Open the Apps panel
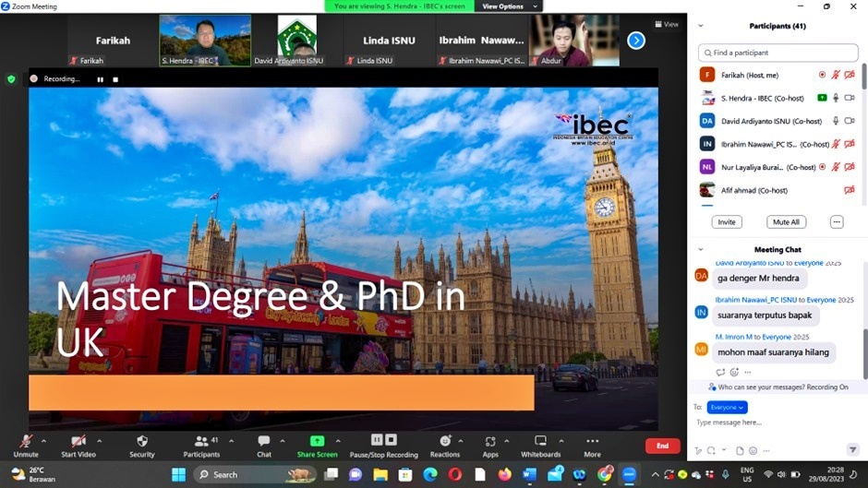Image resolution: width=868 pixels, height=488 pixels. point(490,442)
